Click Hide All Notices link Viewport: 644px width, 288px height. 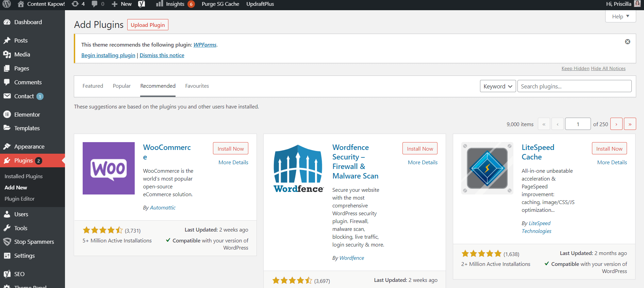(x=608, y=68)
